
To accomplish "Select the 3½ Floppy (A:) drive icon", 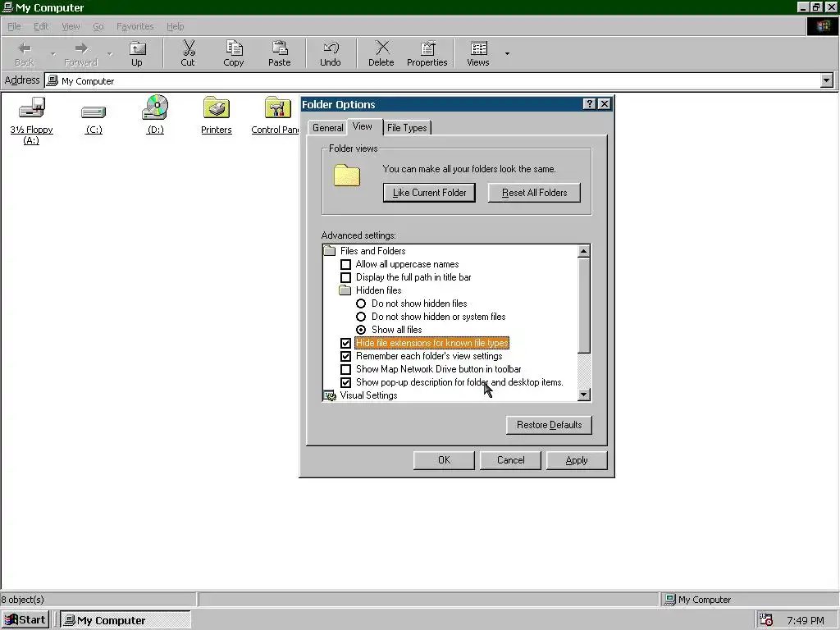I will click(32, 107).
